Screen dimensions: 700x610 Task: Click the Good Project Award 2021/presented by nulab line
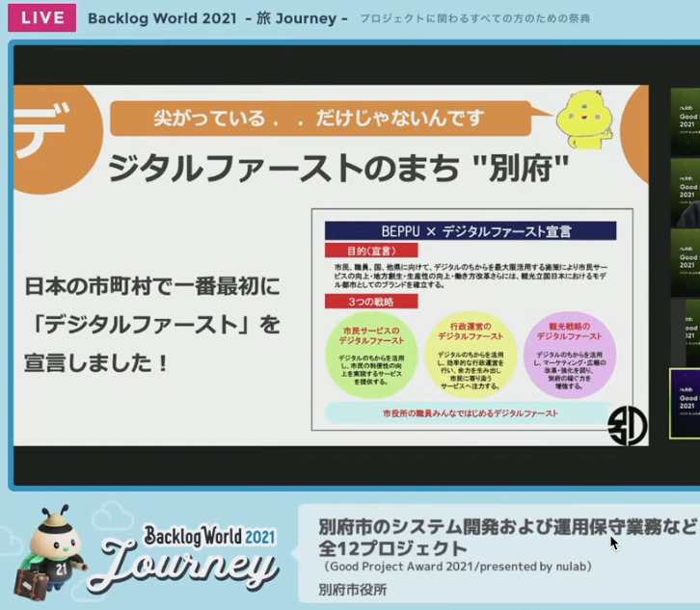(456, 567)
